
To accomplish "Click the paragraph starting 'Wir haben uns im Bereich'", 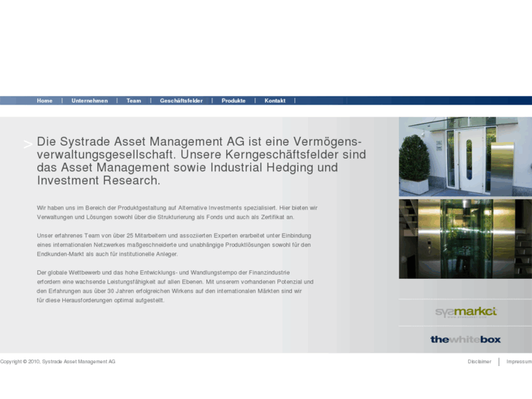I will 177,212.
